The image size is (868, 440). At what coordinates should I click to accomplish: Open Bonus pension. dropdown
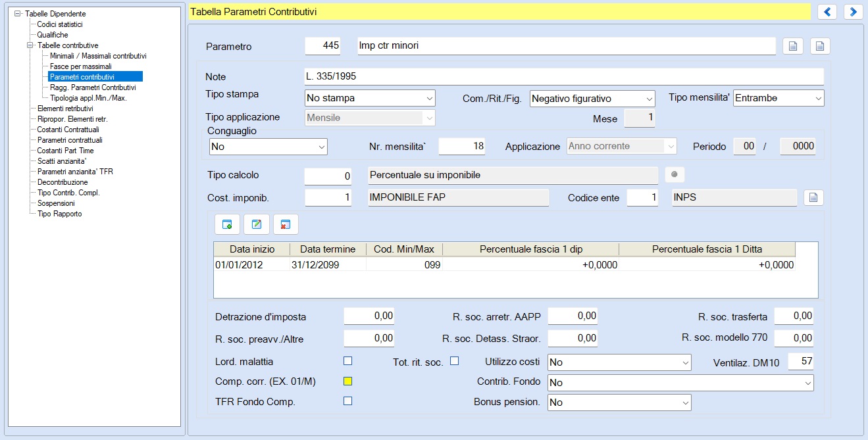click(x=619, y=403)
